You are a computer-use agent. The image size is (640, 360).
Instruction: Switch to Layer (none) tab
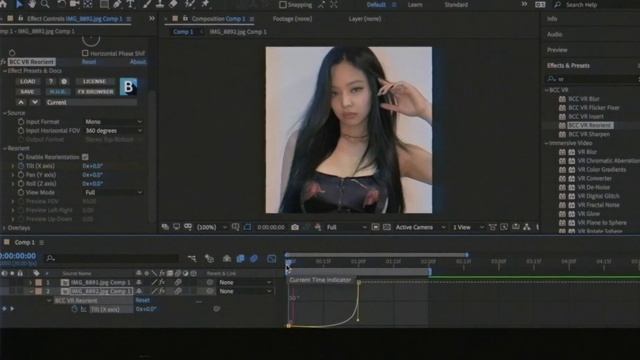(365, 19)
